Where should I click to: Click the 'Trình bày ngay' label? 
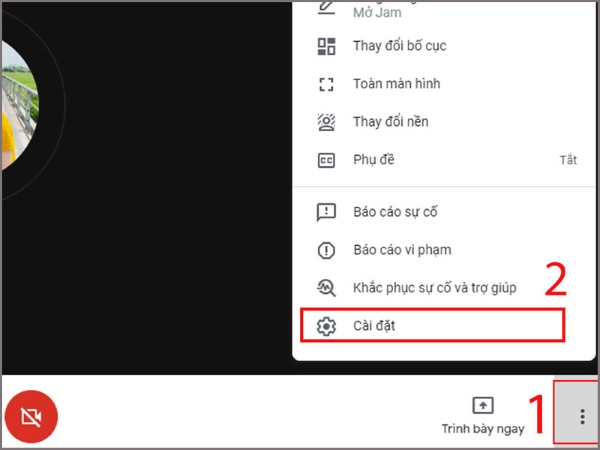click(483, 429)
